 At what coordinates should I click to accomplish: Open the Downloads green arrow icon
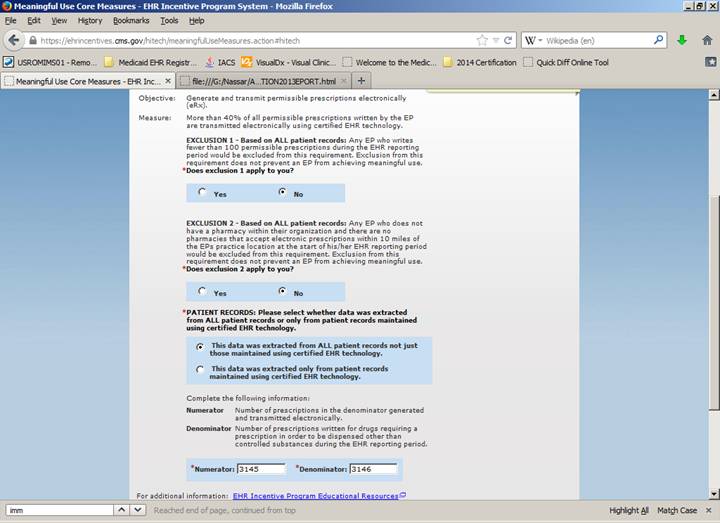click(x=682, y=41)
